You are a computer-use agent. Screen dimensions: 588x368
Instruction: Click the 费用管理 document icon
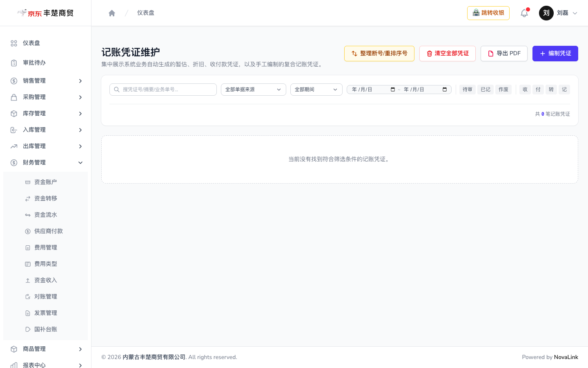pyautogui.click(x=28, y=248)
